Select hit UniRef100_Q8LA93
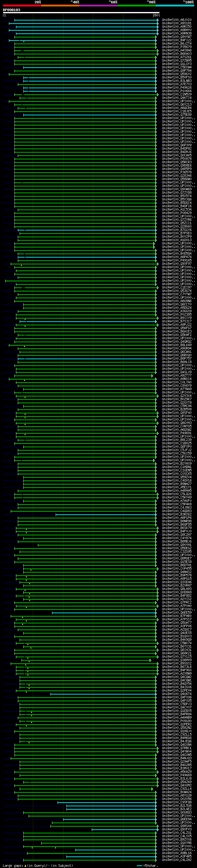197x868 pixels. pyautogui.click(x=176, y=589)
